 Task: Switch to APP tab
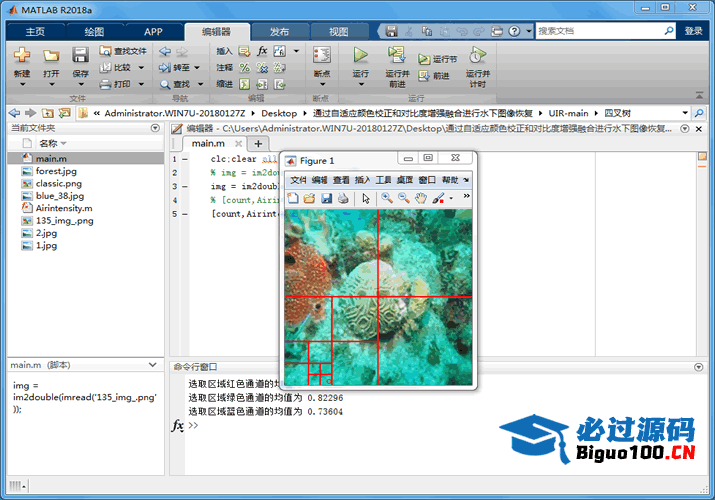click(x=153, y=31)
